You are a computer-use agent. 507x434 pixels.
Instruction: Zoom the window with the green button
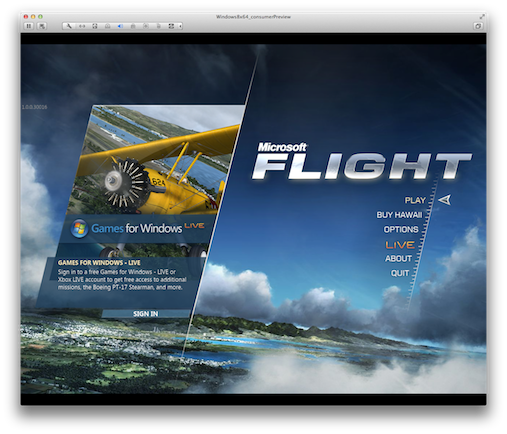[x=40, y=16]
